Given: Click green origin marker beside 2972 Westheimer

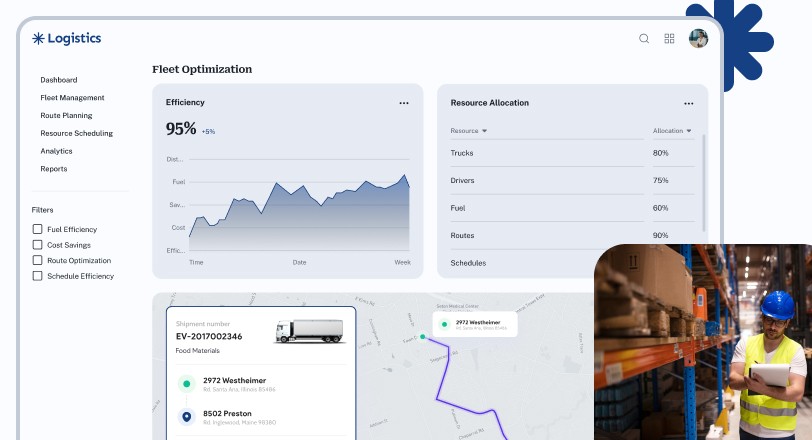Looking at the screenshot, I should (186, 384).
